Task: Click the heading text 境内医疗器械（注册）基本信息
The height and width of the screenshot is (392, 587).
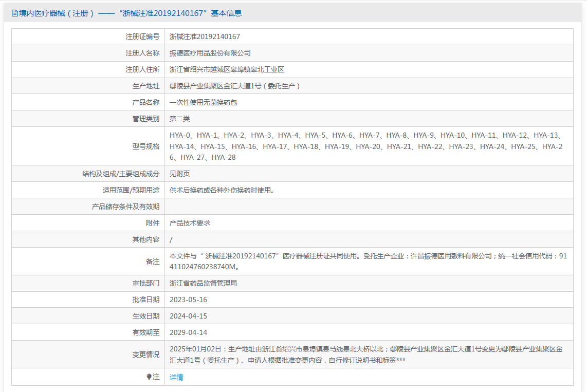Action: [x=130, y=13]
